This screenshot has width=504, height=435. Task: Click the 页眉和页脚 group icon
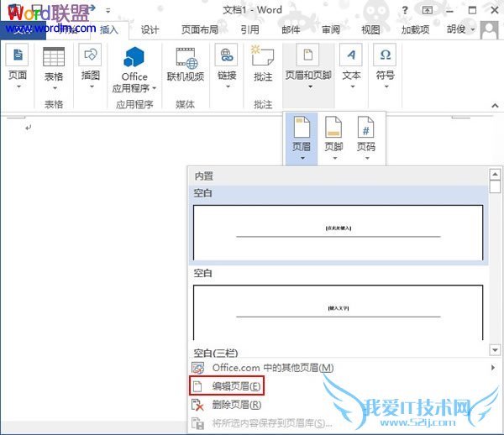[307, 55]
